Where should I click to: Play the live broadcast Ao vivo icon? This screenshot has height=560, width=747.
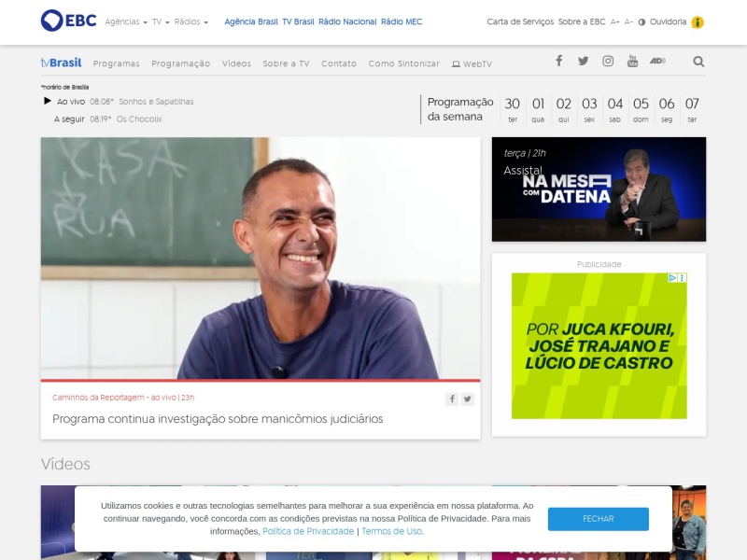(48, 101)
